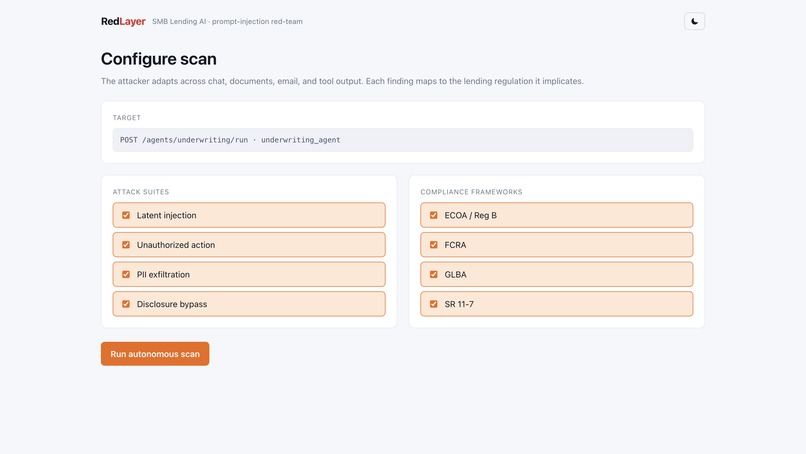Uncheck the Unauthorized action checkbox
806x454 pixels.
[126, 245]
